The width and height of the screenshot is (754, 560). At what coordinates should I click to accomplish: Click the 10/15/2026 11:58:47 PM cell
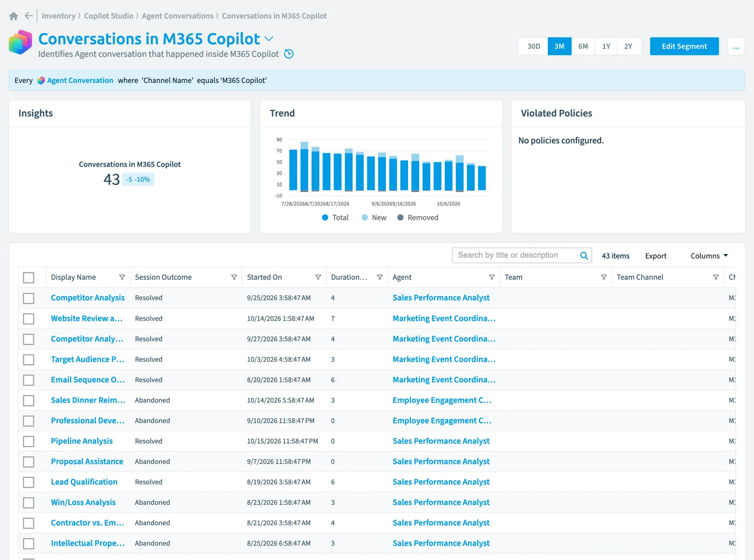tap(282, 441)
